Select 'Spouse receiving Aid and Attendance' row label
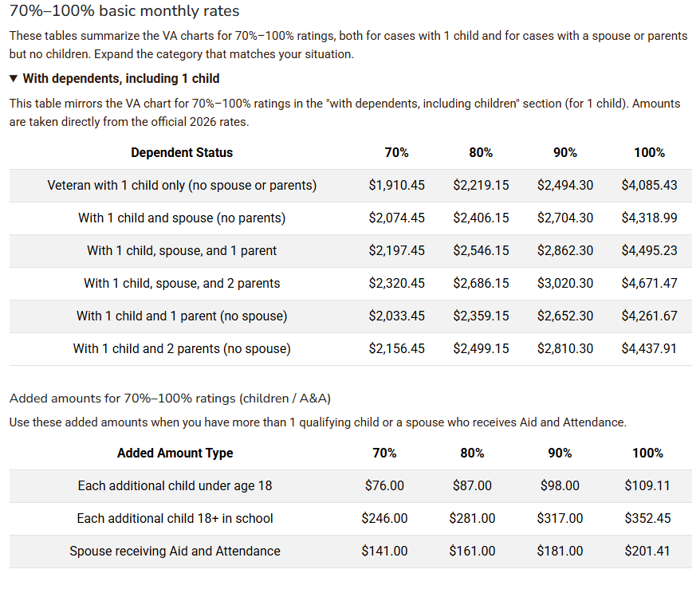The width and height of the screenshot is (700, 589). (x=175, y=551)
